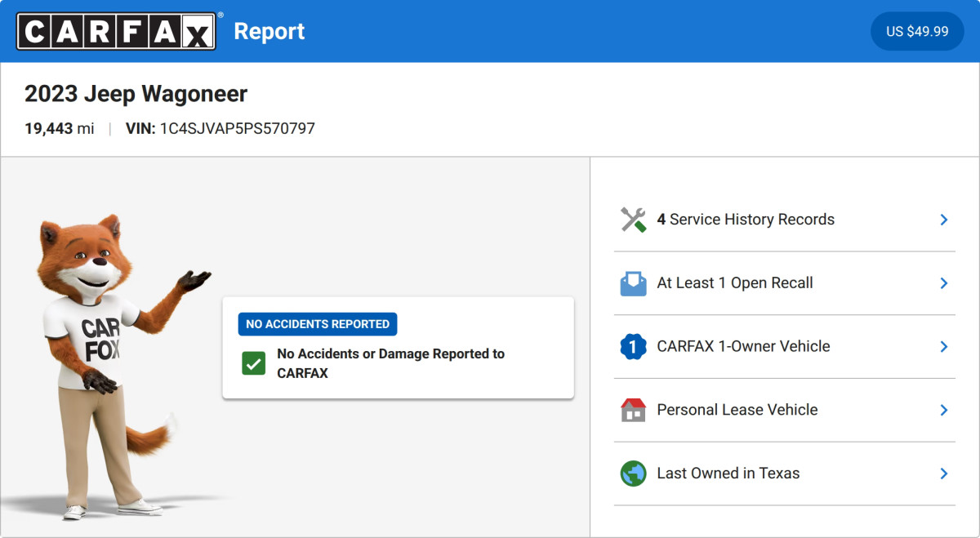Click the 19,443 mi mileage text
980x538 pixels.
59,128
